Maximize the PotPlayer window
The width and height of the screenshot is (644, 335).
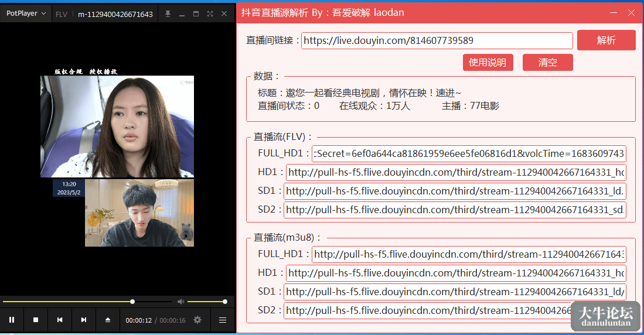(196, 13)
